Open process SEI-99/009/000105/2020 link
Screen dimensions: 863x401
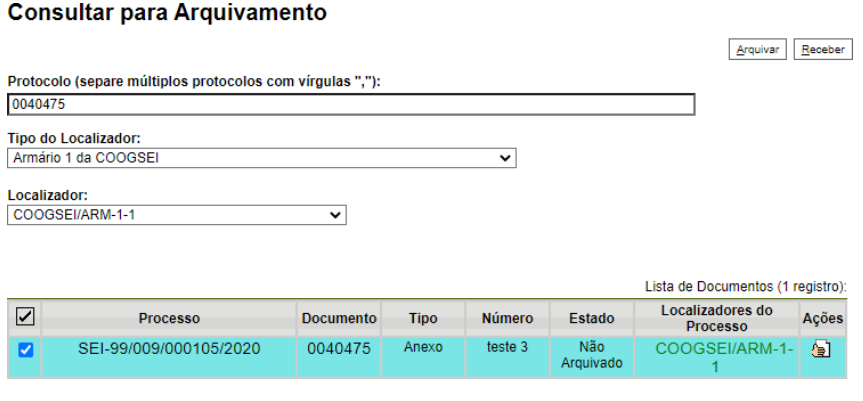coord(169,348)
